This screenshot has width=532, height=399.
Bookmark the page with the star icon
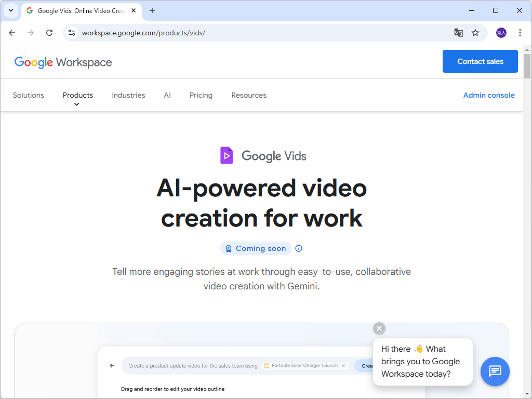pos(475,32)
